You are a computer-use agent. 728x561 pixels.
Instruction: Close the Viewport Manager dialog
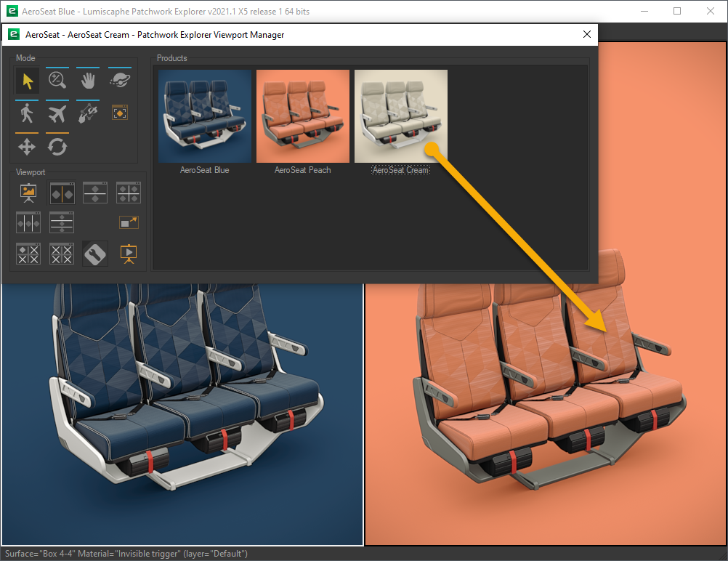click(x=587, y=34)
